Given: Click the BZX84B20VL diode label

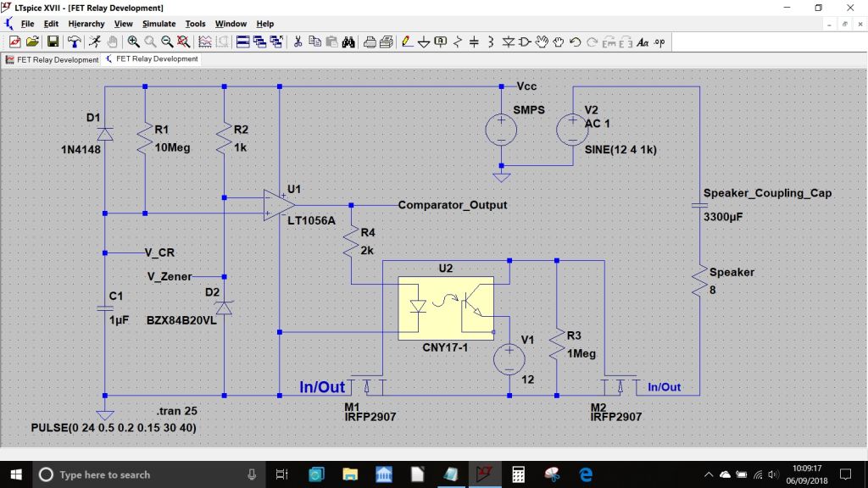Looking at the screenshot, I should 181,320.
